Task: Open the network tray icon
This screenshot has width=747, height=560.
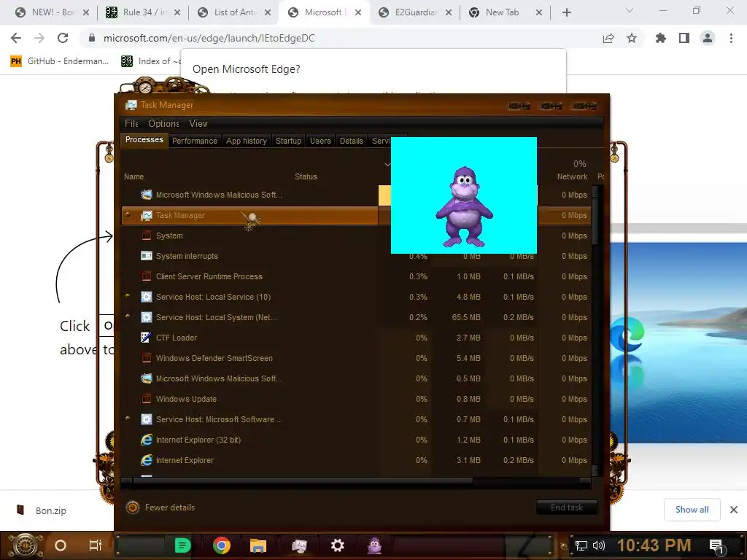Action: pos(581,545)
